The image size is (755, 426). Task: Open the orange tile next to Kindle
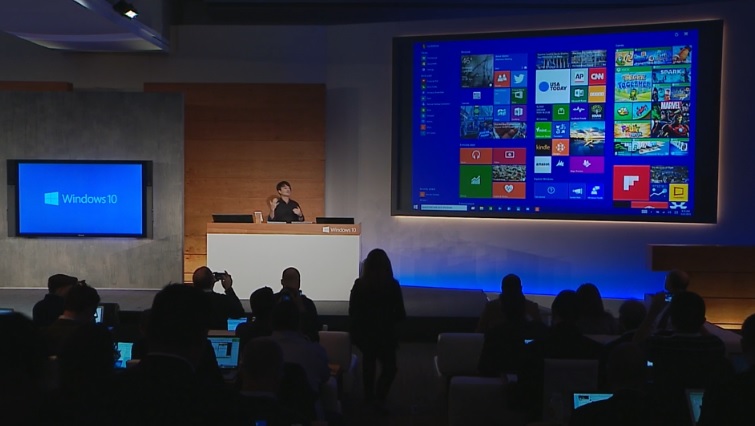point(560,147)
